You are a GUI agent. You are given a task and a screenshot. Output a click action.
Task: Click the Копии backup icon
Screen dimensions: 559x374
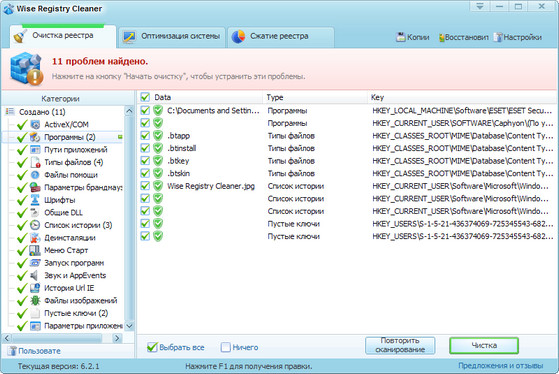pyautogui.click(x=401, y=37)
